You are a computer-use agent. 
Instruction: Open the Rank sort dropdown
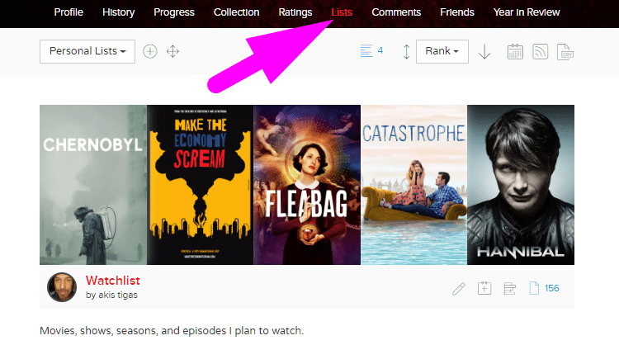tap(442, 51)
